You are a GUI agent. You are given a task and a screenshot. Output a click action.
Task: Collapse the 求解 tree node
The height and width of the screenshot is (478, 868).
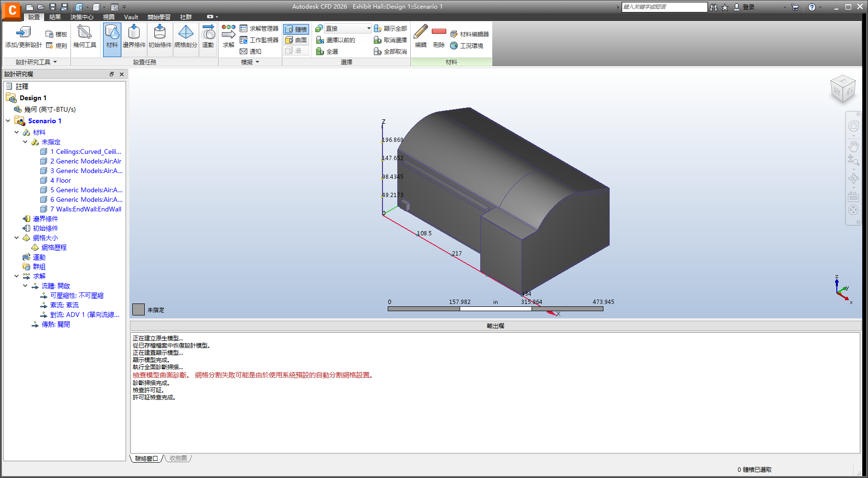coord(16,276)
